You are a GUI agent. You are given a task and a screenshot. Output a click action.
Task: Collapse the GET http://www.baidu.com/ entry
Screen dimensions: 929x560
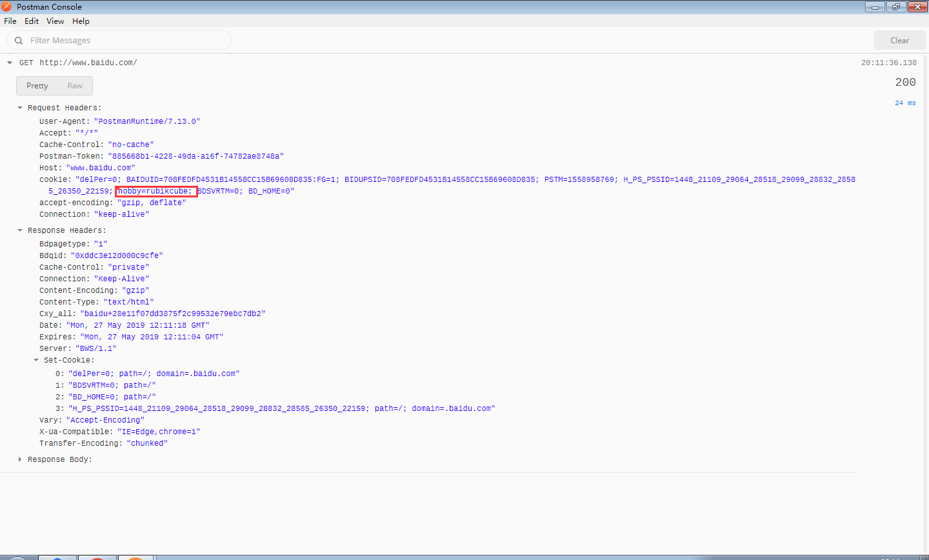[x=10, y=63]
